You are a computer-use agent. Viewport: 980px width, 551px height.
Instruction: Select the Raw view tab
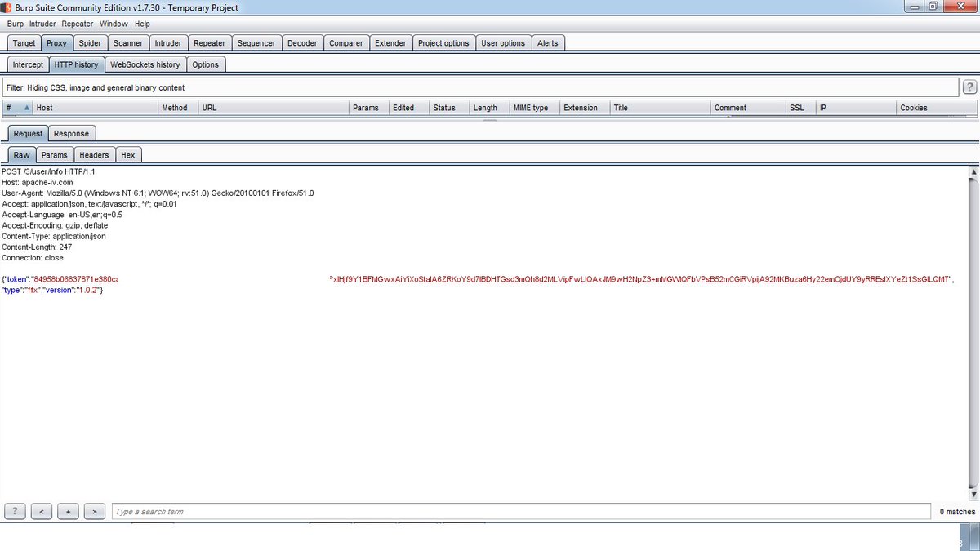pyautogui.click(x=21, y=154)
